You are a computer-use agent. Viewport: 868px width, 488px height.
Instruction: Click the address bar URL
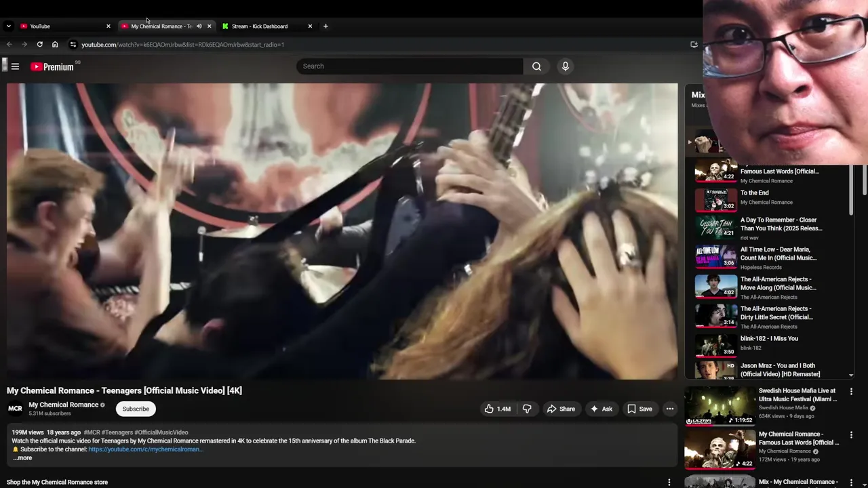tap(183, 45)
